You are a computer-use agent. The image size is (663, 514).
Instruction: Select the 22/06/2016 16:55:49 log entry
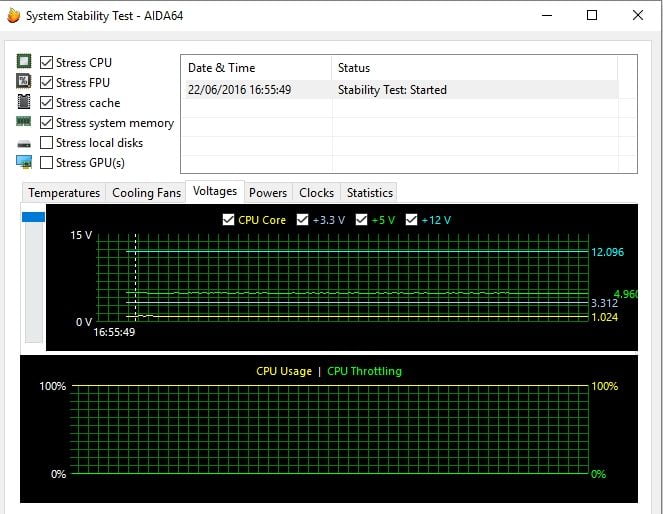[239, 90]
